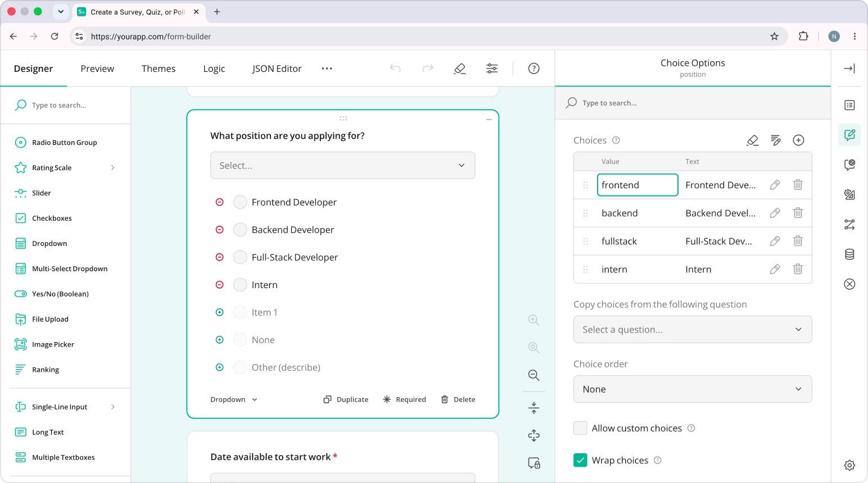Viewport: 868px width, 483px height.
Task: Edit the backend choice with pencil icon
Action: coord(775,213)
